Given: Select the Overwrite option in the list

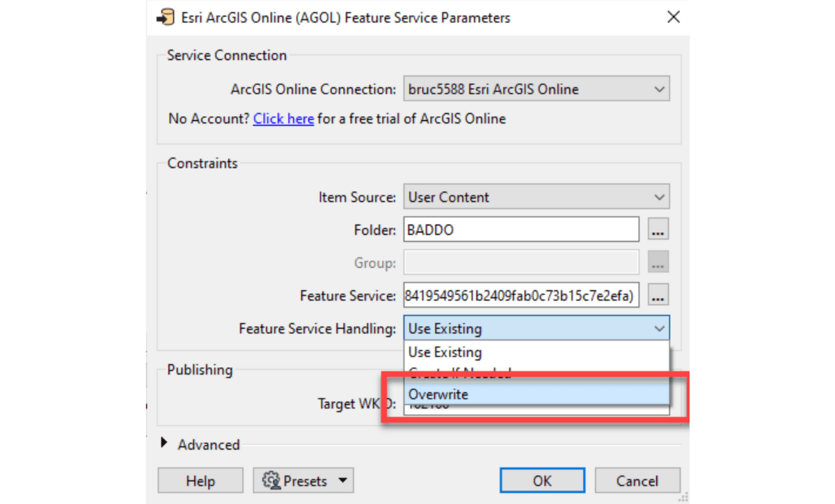Looking at the screenshot, I should pyautogui.click(x=536, y=394).
